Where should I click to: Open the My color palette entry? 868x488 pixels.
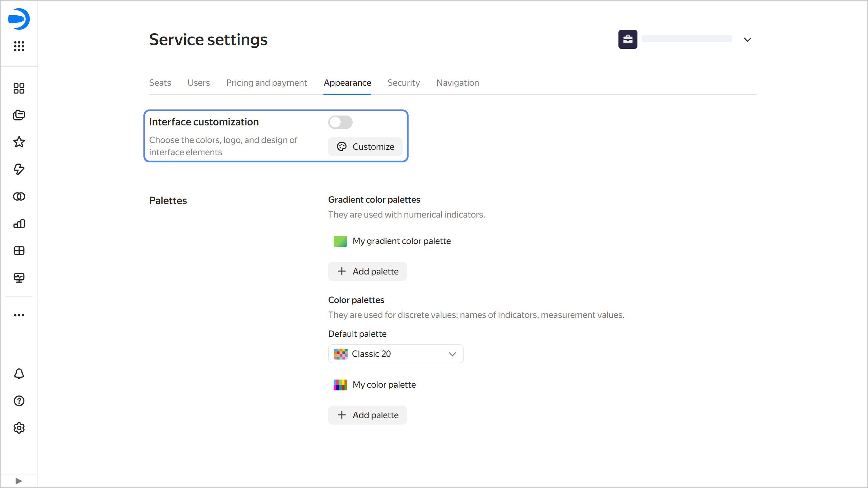click(384, 385)
